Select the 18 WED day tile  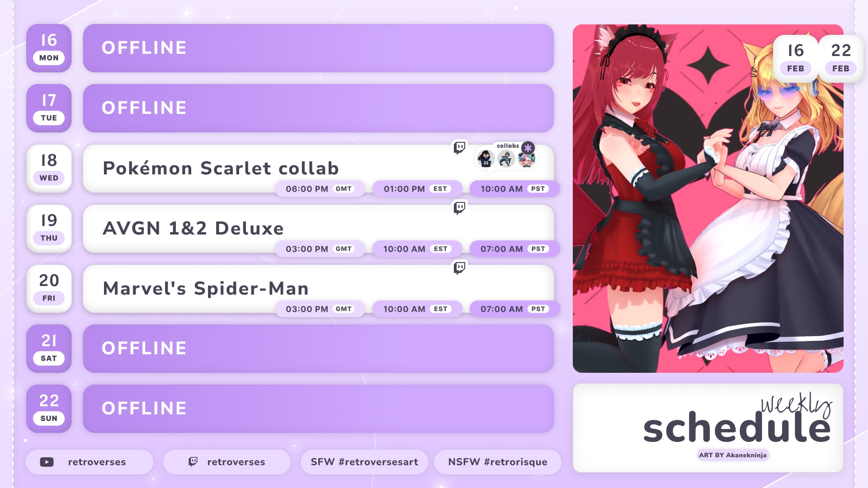49,169
